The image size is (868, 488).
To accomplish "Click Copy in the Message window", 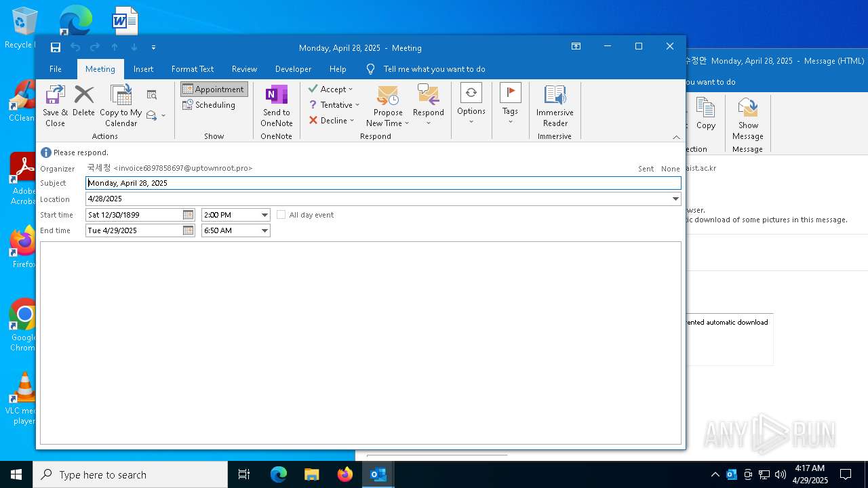I will click(x=705, y=114).
